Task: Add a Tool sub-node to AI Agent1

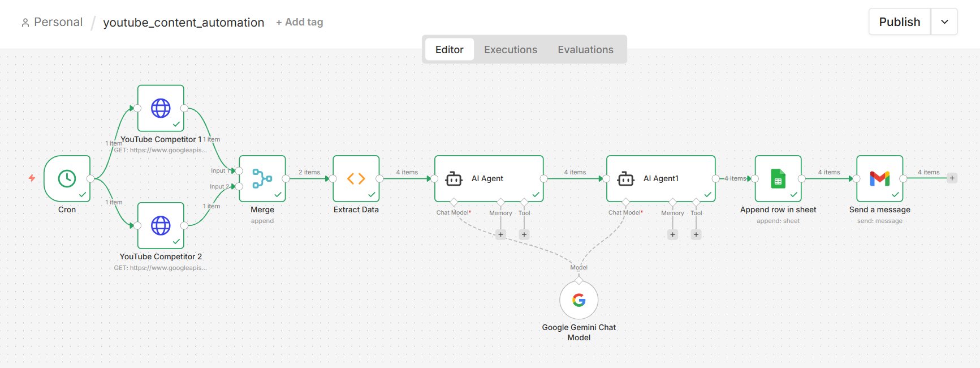Action: coord(696,234)
